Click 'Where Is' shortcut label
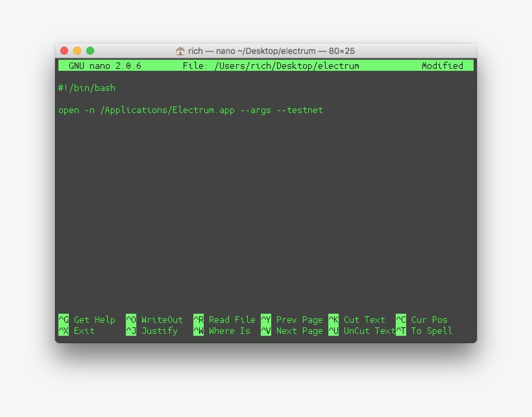This screenshot has height=417, width=532. 230,331
